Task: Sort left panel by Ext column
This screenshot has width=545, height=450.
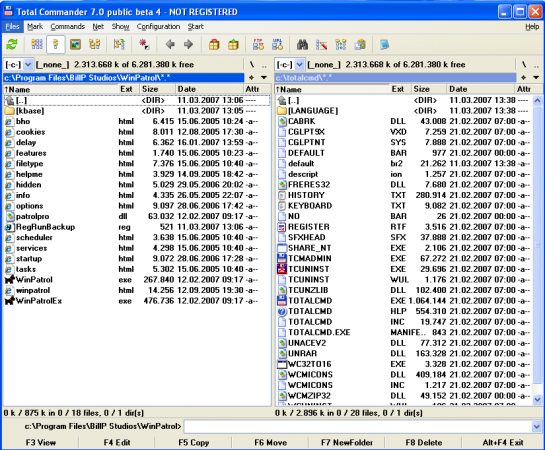Action: [x=129, y=89]
